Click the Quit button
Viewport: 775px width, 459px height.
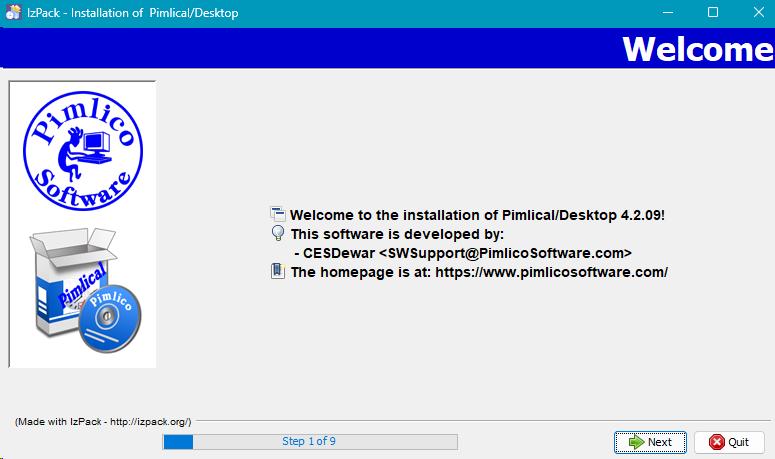[729, 442]
